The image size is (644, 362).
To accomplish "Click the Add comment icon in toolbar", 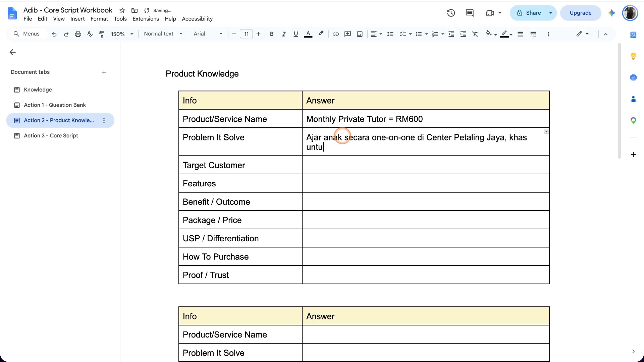I will (347, 34).
